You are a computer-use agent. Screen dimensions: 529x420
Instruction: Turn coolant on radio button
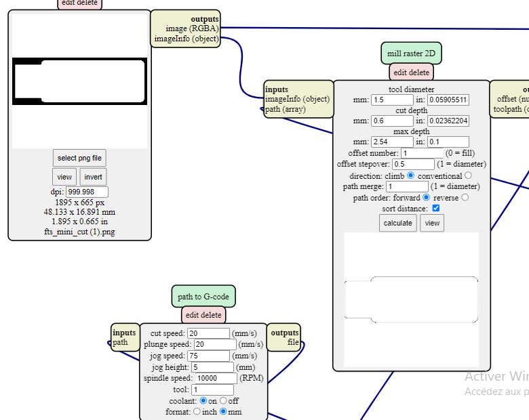click(x=203, y=400)
